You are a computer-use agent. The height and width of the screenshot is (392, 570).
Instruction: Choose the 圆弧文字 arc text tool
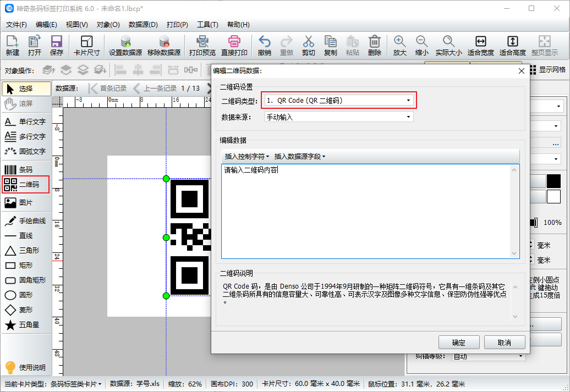25,152
